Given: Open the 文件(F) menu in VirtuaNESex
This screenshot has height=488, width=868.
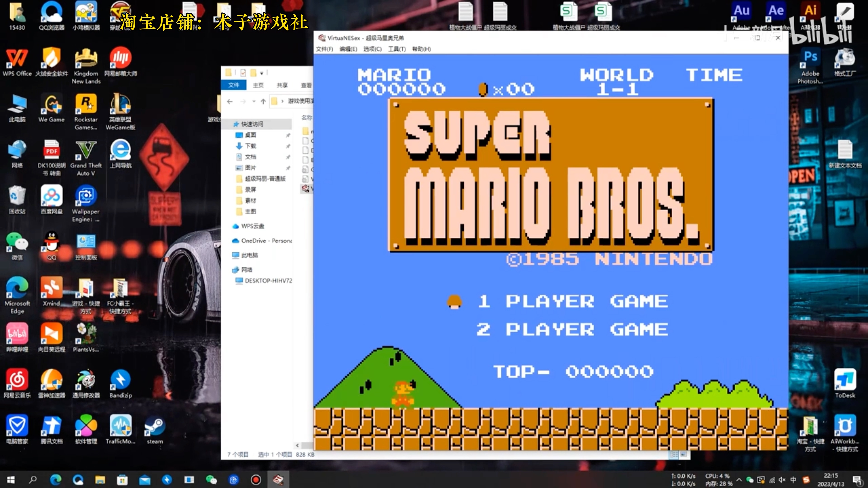Looking at the screenshot, I should [x=324, y=49].
